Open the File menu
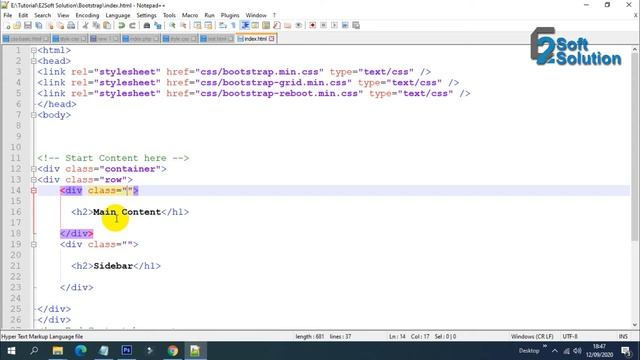 click(8, 15)
